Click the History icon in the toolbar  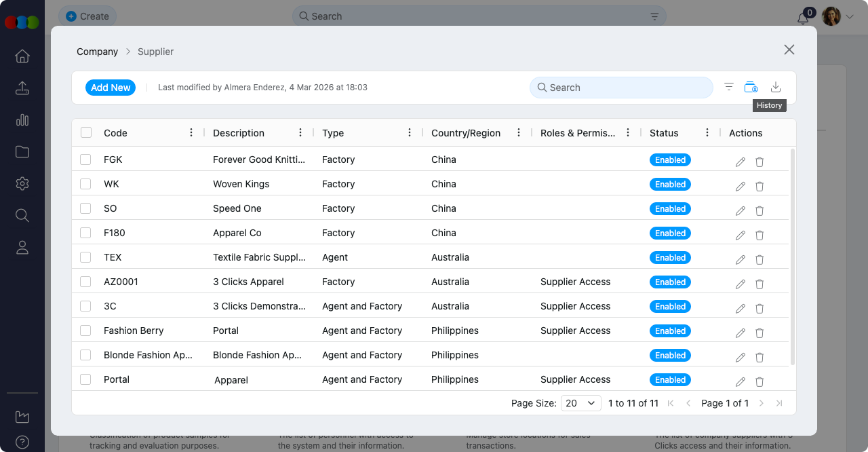pos(751,87)
